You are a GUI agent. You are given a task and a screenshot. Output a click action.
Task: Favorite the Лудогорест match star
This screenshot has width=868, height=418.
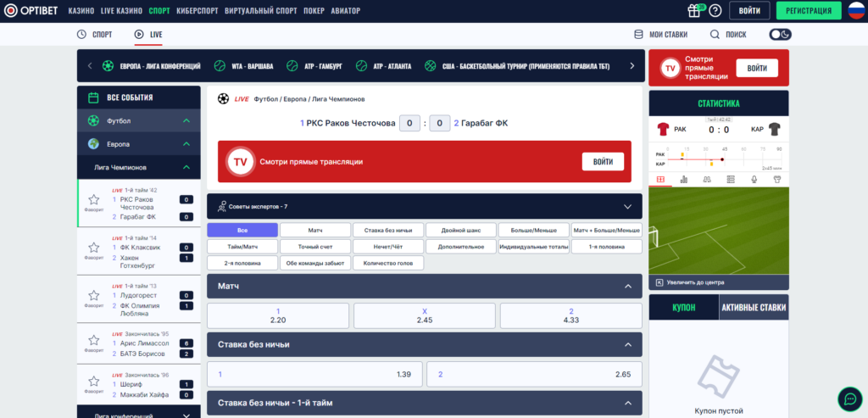[93, 295]
